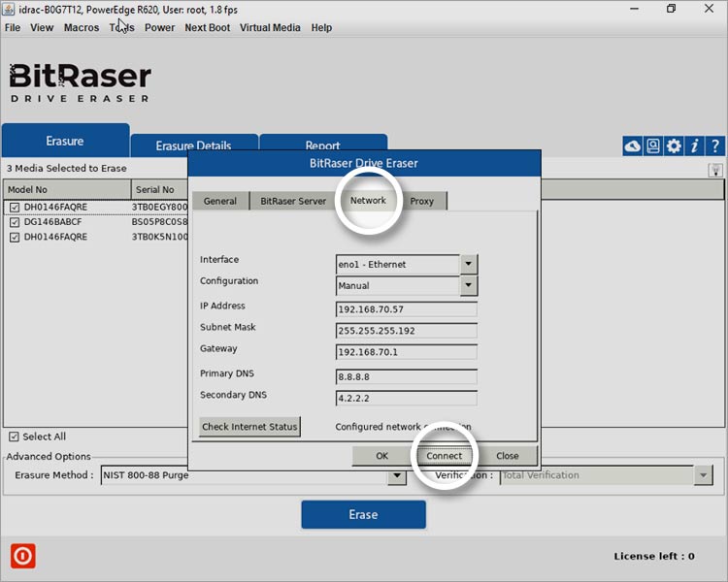Click the Java icon in title bar
Viewport: 728px width, 582px height.
[9, 9]
